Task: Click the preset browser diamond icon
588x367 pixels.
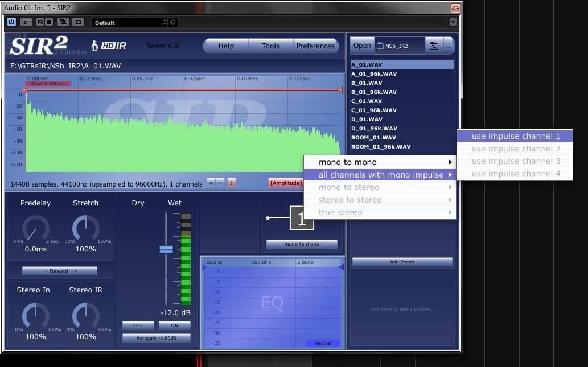Action: click(173, 22)
